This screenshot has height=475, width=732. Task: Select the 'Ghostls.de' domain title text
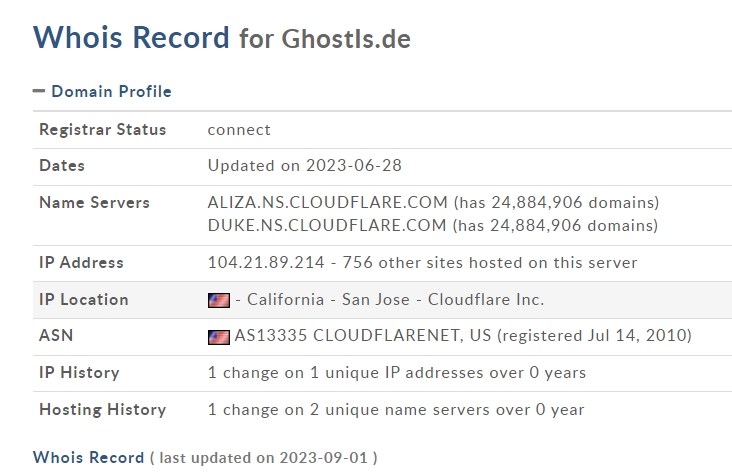(x=346, y=38)
